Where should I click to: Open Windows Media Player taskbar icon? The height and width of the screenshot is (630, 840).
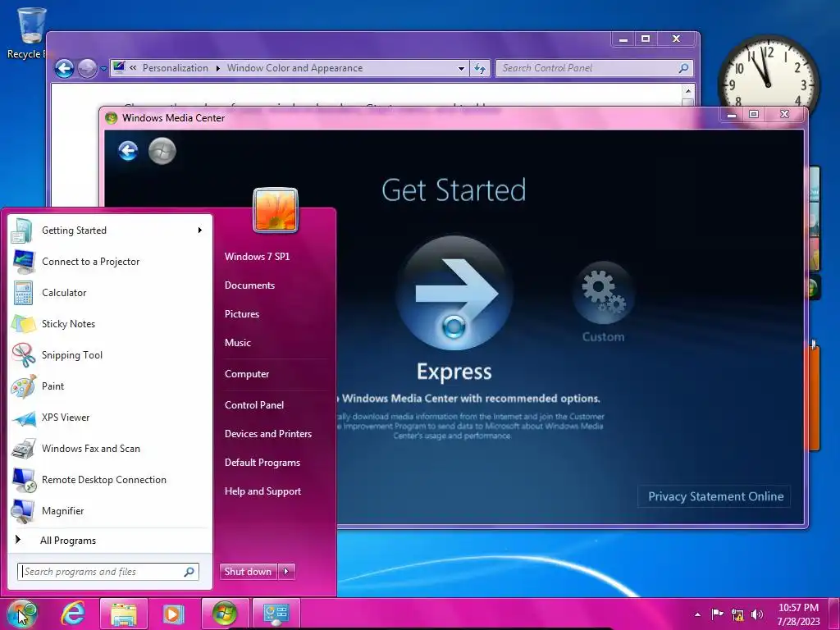point(173,614)
